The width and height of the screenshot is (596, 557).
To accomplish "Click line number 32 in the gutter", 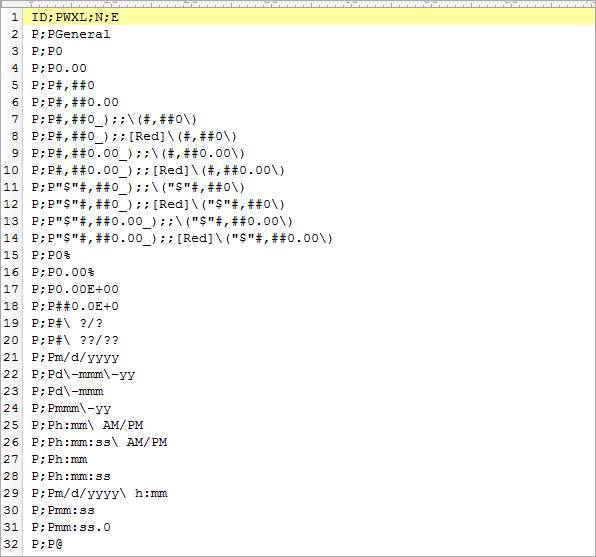I will click(11, 544).
